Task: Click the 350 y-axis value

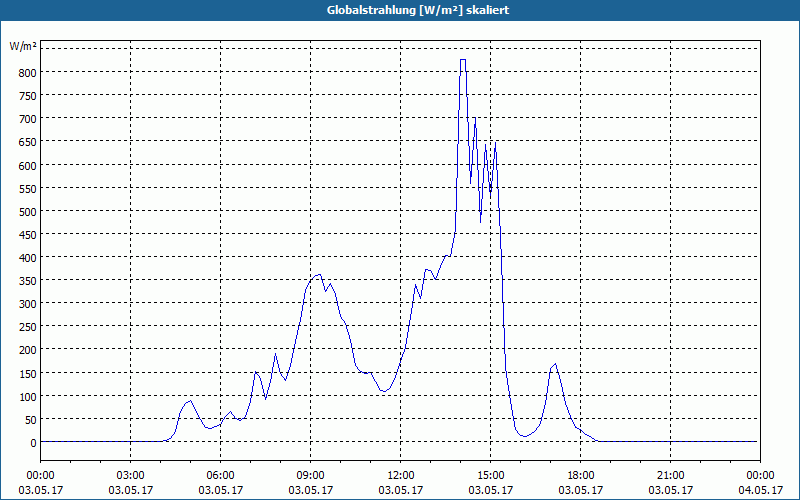Action: click(28, 281)
